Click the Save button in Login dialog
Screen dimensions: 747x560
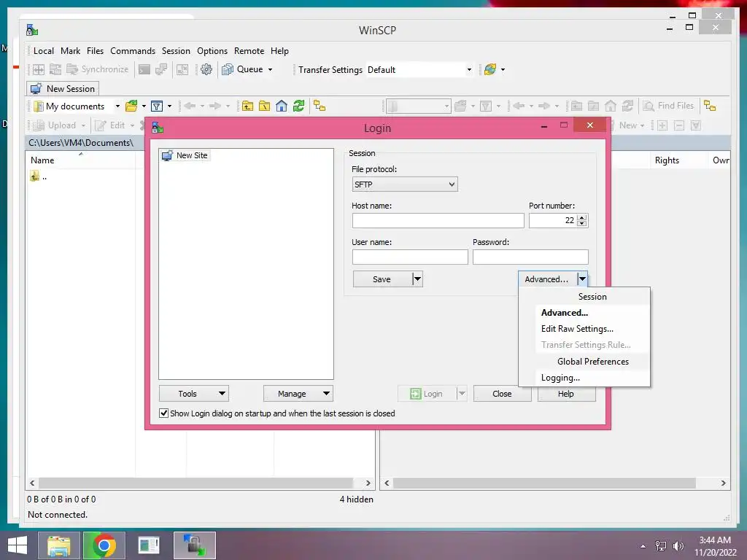pos(382,279)
